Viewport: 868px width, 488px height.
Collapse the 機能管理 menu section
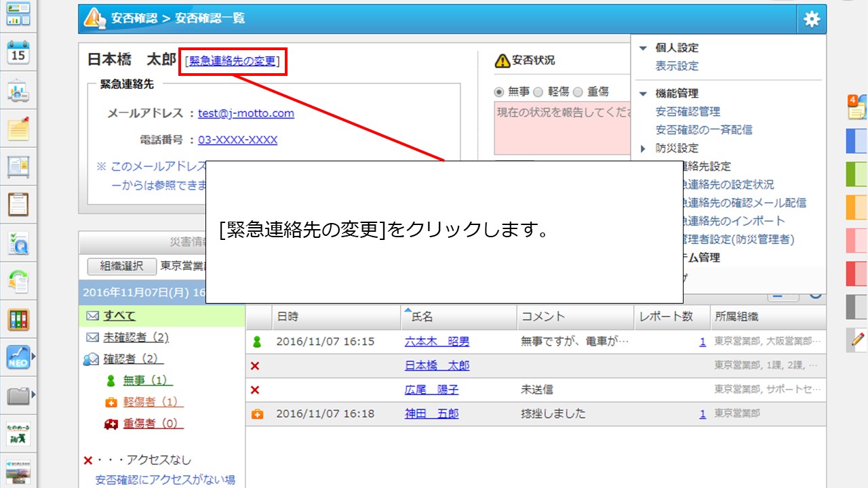tap(643, 94)
